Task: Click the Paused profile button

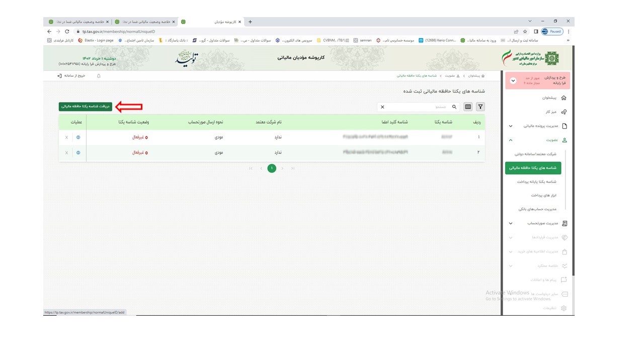Action: 552,31
